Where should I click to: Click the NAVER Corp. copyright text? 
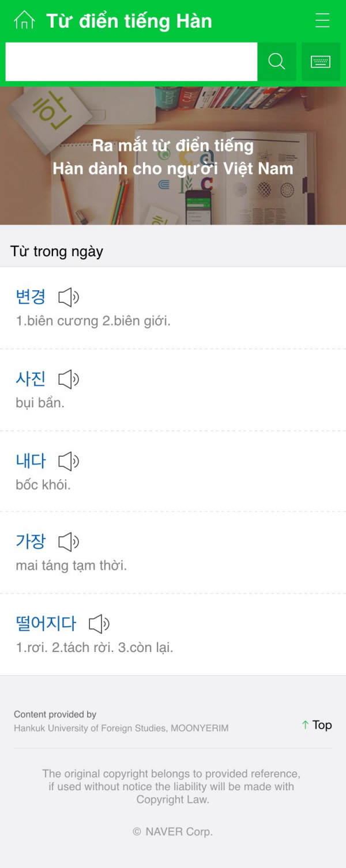(173, 831)
